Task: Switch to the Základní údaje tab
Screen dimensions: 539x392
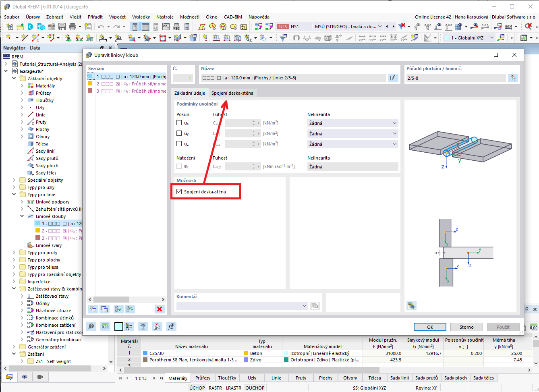Action: [x=190, y=93]
